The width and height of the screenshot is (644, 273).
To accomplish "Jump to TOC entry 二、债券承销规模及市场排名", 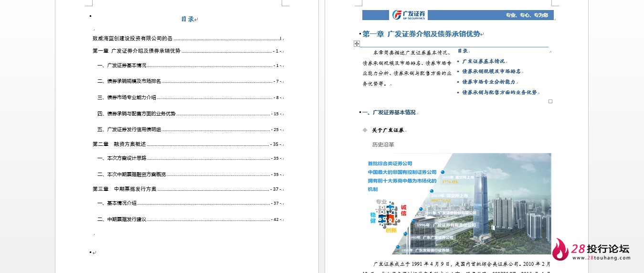I will tap(190, 81).
